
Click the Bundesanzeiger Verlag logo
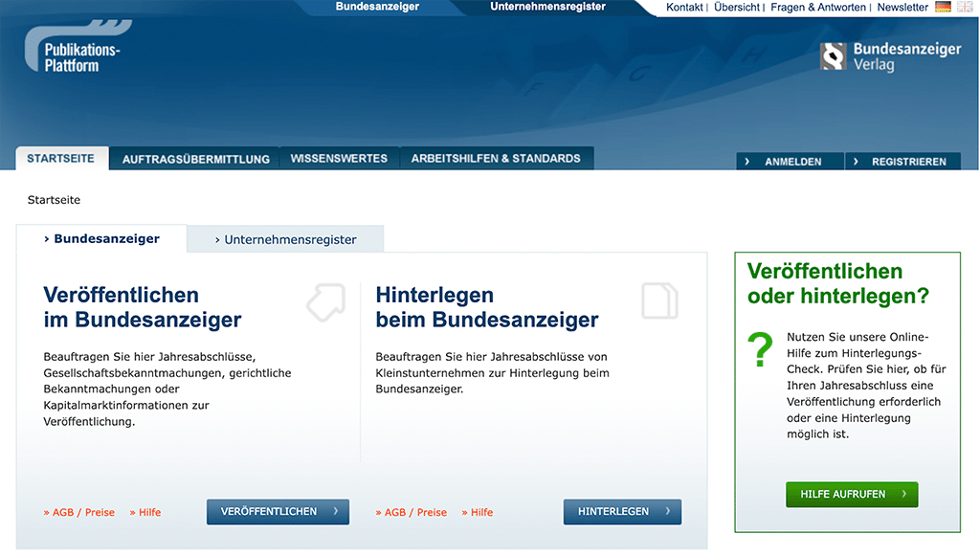point(891,56)
